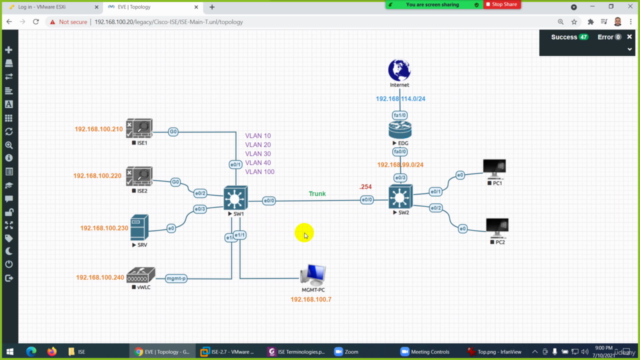640x360 pixels.
Task: Open Firefox from the taskbar
Action: 52,351
